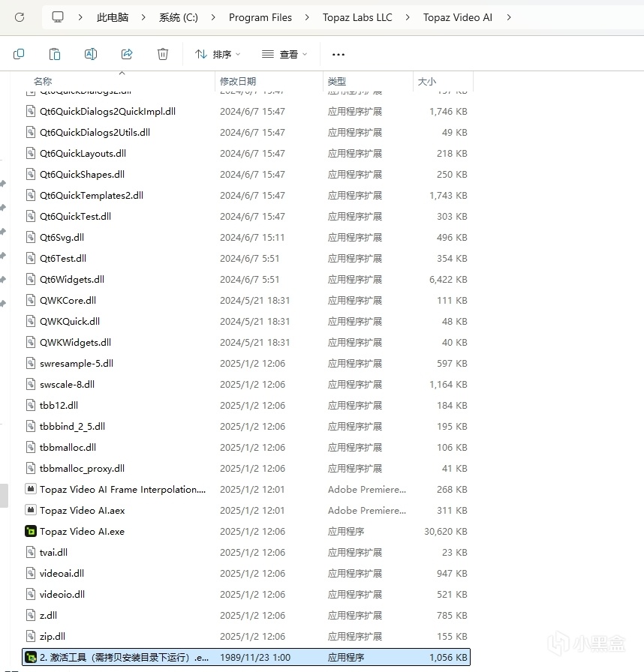Click the copy icon in toolbar

(19, 54)
